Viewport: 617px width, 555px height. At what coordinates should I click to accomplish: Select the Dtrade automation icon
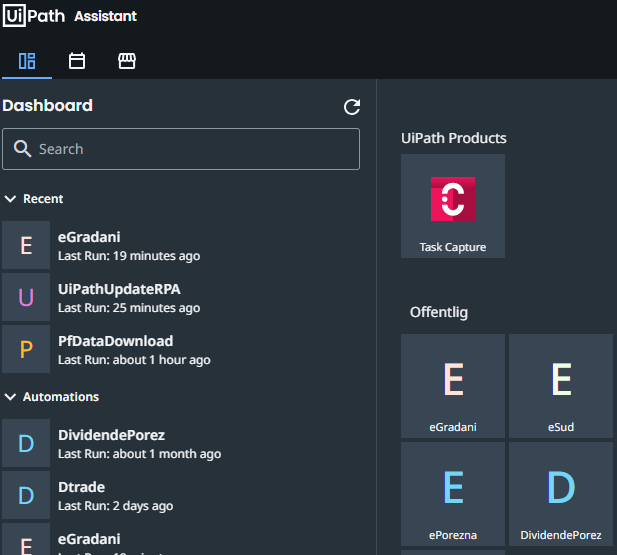[26, 495]
